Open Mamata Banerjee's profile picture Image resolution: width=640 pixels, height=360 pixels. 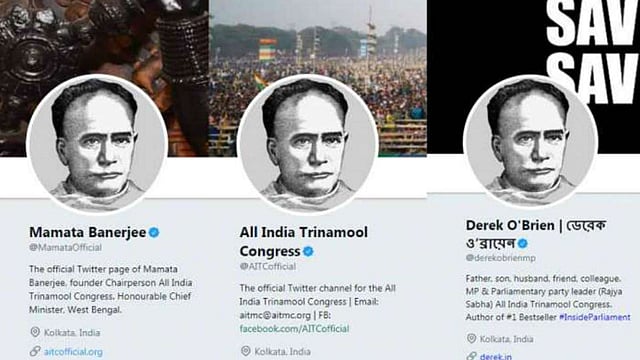[97, 144]
